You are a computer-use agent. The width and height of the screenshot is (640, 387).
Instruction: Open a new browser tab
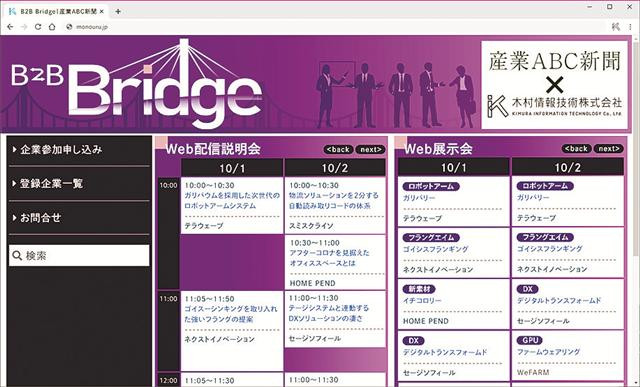[x=118, y=11]
